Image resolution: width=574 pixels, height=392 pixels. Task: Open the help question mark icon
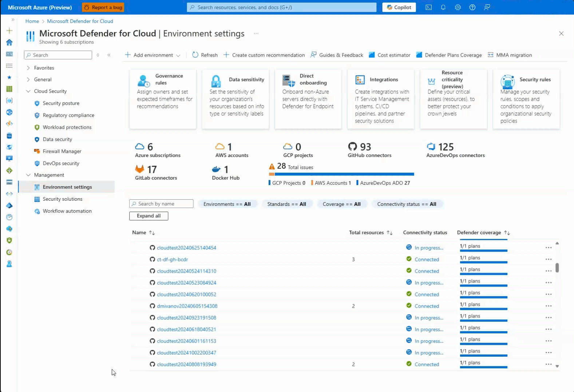pyautogui.click(x=472, y=7)
